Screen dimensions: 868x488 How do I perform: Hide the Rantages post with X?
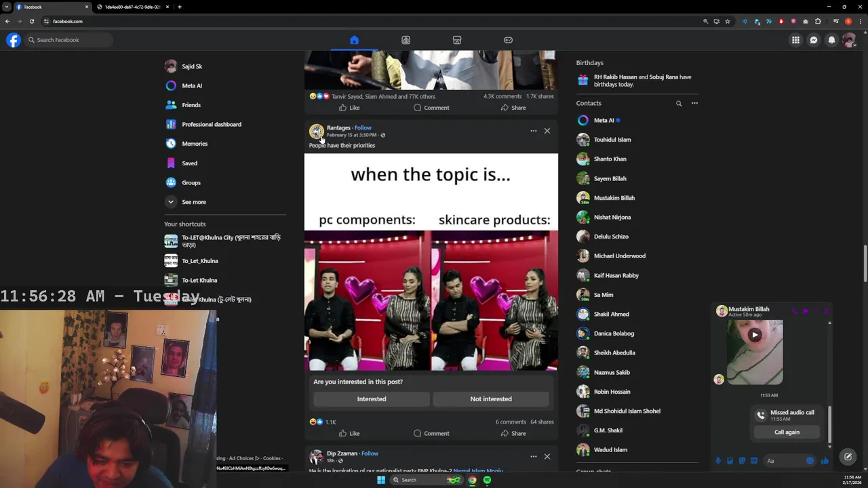[x=547, y=131]
